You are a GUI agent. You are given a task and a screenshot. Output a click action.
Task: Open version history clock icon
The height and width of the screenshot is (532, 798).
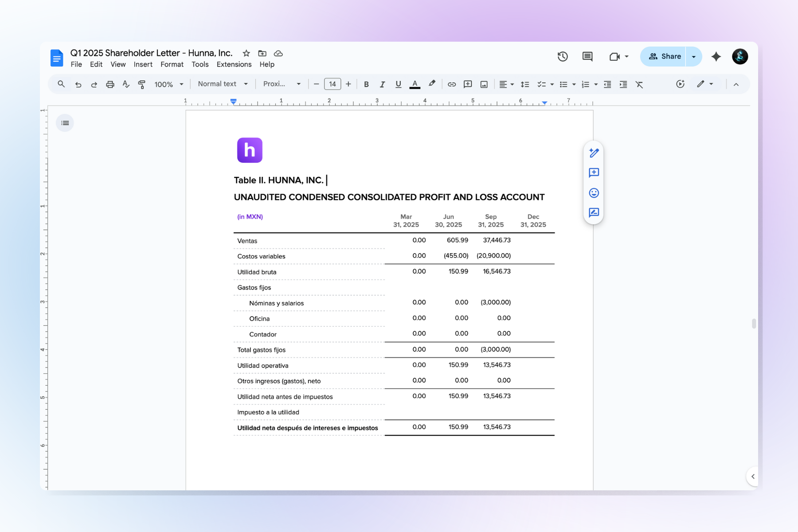[x=563, y=56]
